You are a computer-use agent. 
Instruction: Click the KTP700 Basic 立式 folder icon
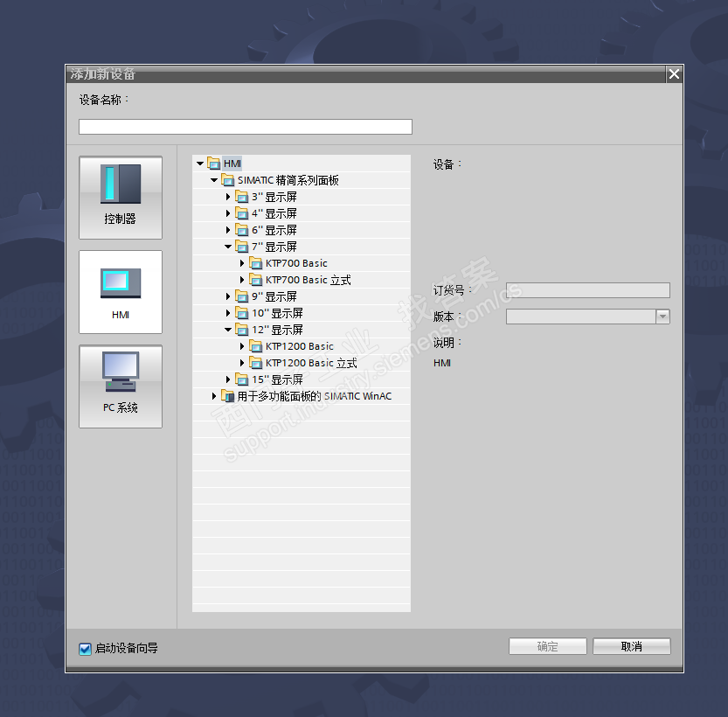pos(255,280)
